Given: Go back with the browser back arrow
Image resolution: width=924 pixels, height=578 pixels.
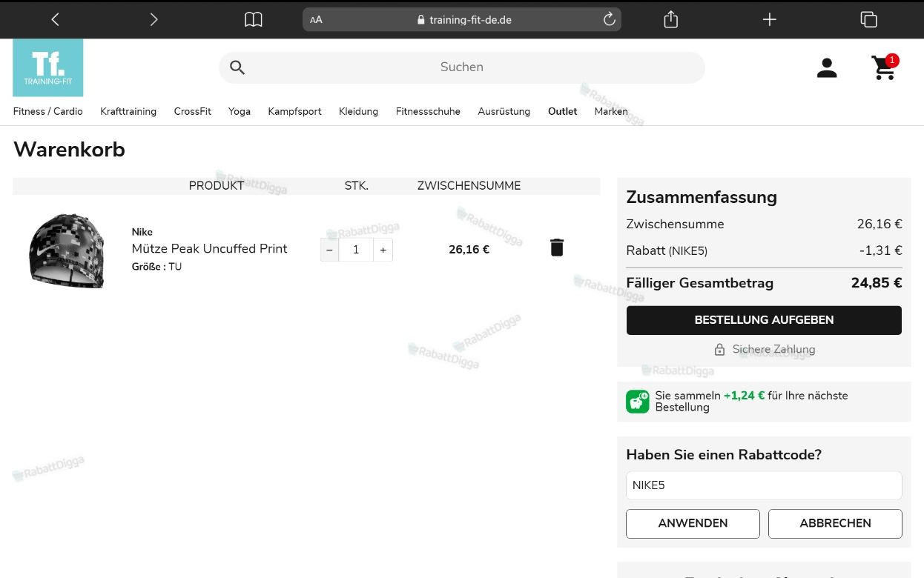Looking at the screenshot, I should point(55,20).
